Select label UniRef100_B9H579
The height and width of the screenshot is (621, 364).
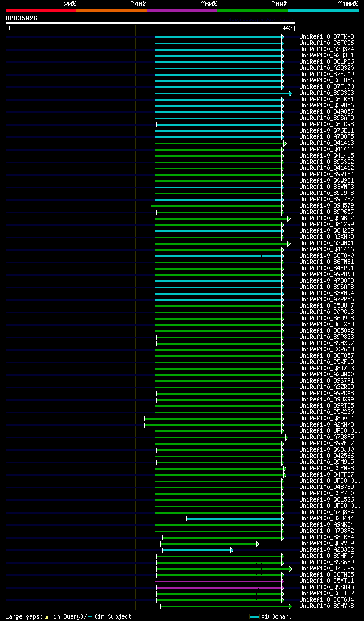point(327,205)
